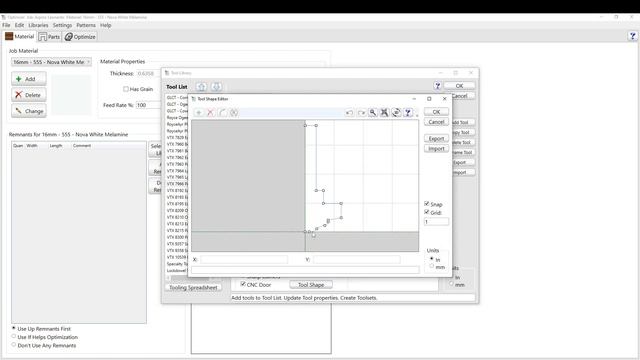
Task: Select 'mm' units in Tool Shape Editor
Action: coord(432,266)
